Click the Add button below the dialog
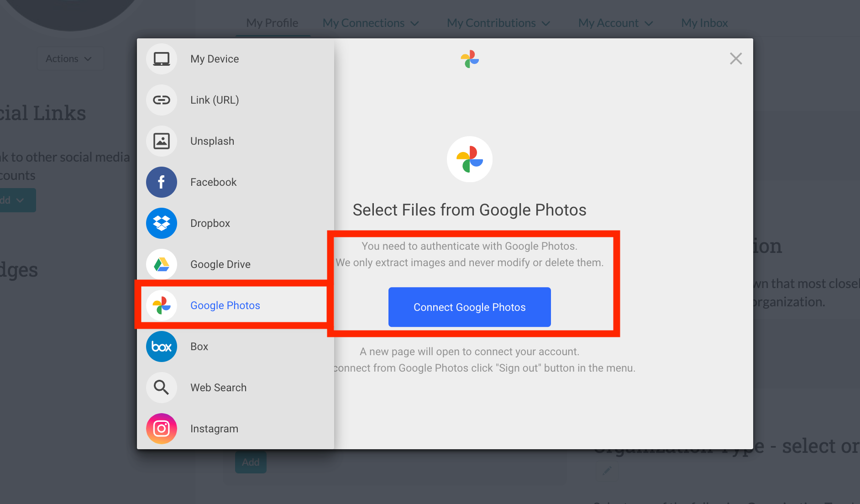 click(250, 462)
